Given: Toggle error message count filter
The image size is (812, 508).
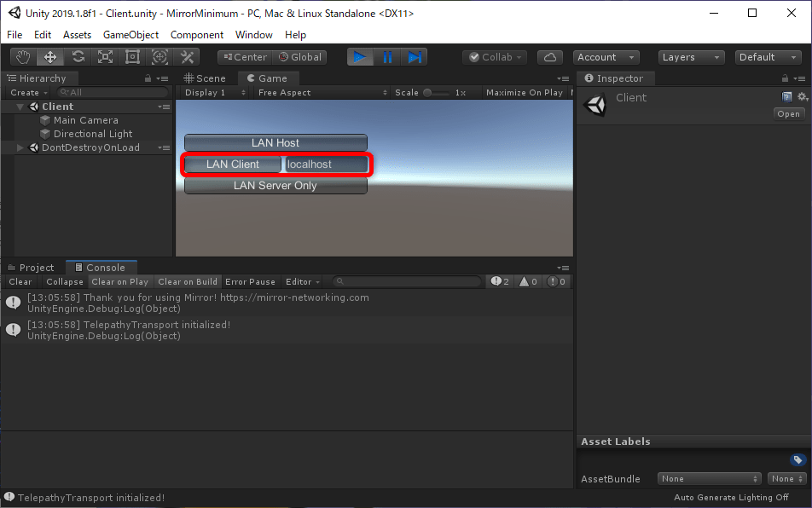Looking at the screenshot, I should tap(557, 281).
